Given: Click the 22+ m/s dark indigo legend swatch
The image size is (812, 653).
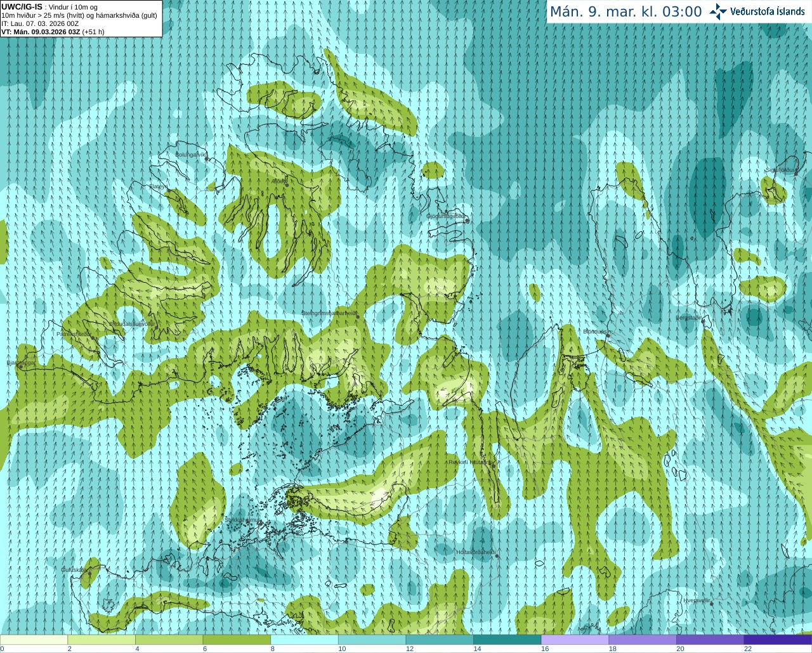Looking at the screenshot, I should point(778,640).
